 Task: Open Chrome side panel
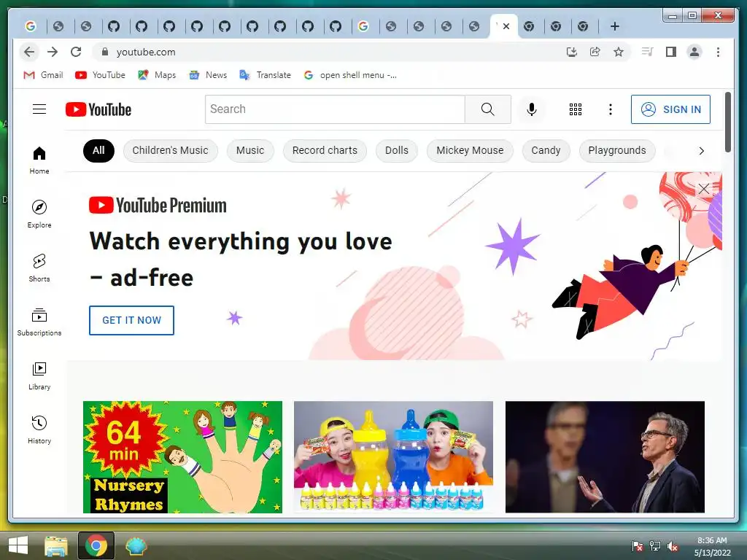click(671, 52)
